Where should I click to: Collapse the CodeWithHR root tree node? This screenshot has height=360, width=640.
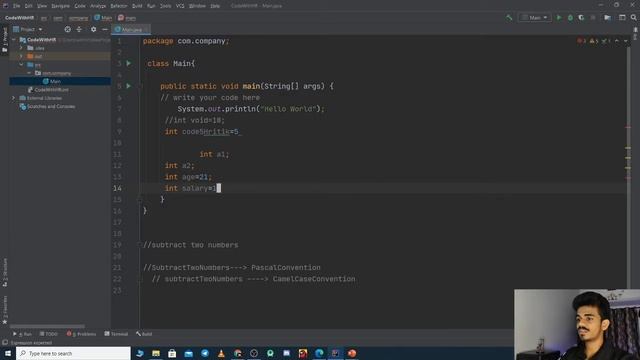(14, 40)
